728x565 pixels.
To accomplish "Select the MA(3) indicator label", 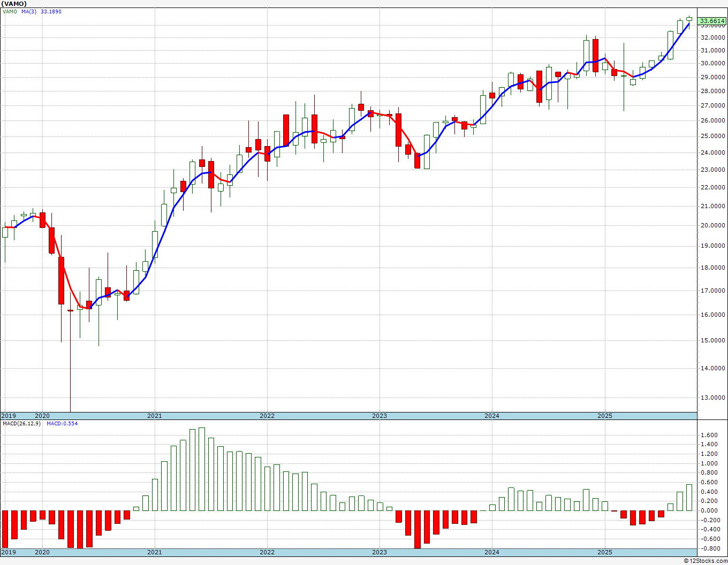I will [x=28, y=11].
